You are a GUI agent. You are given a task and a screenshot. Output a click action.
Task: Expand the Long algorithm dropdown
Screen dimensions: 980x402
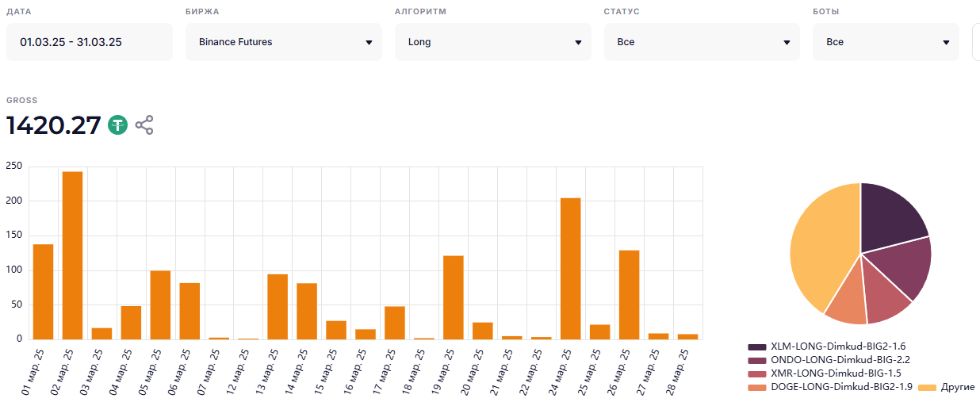tap(492, 42)
